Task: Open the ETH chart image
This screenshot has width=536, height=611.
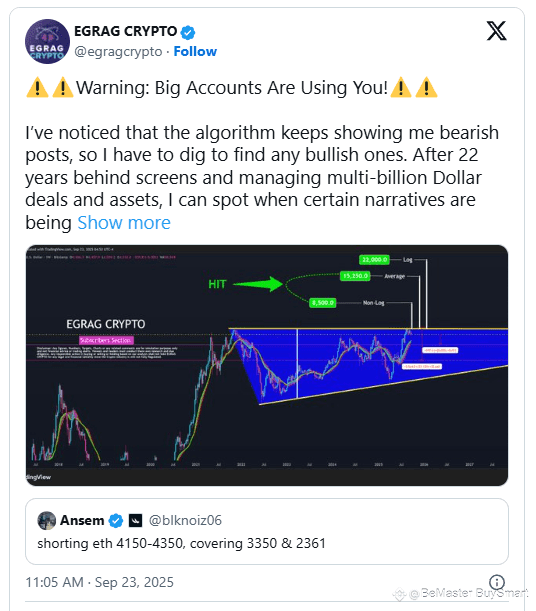Action: [x=267, y=365]
